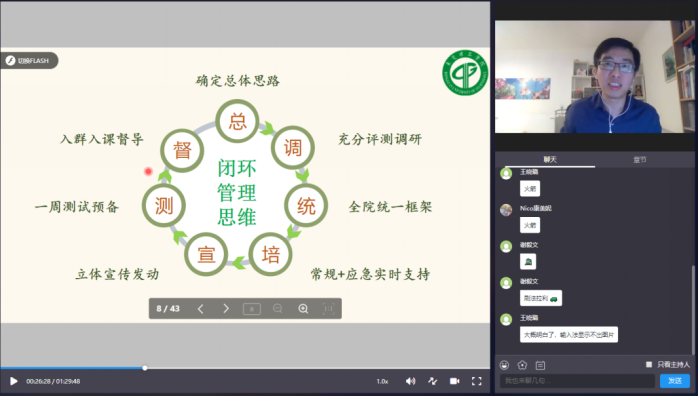Mute the player volume speaker icon
Image resolution: width=698 pixels, height=396 pixels.
pyautogui.click(x=410, y=381)
